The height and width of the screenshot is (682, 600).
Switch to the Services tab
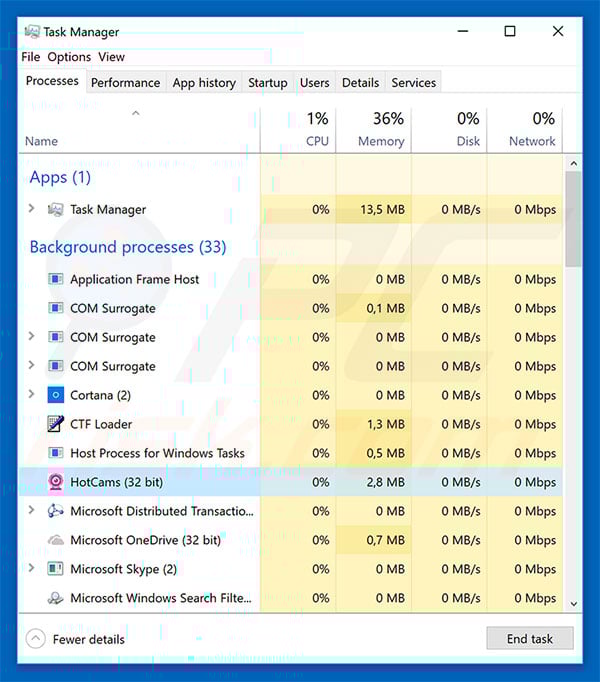point(413,83)
